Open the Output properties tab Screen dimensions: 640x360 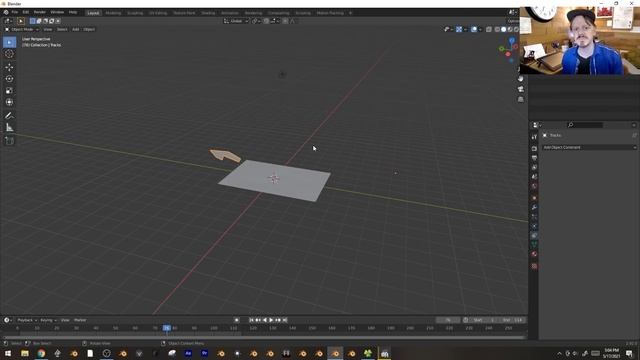tap(534, 158)
